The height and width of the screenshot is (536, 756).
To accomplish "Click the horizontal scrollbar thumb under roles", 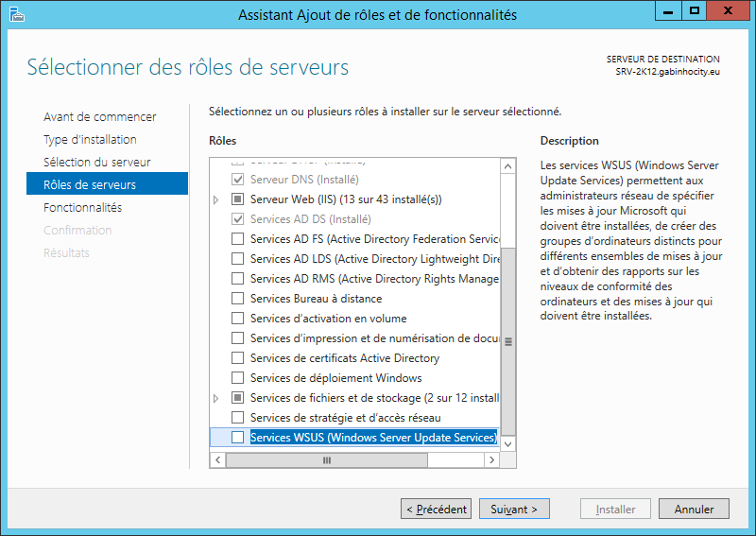I will coord(327,459).
